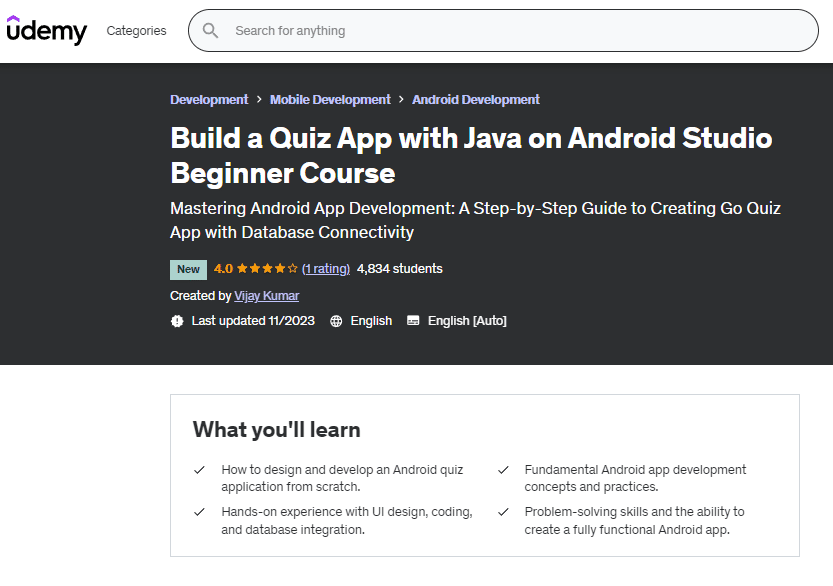Click the closed captions icon
The width and height of the screenshot is (833, 586).
(413, 321)
